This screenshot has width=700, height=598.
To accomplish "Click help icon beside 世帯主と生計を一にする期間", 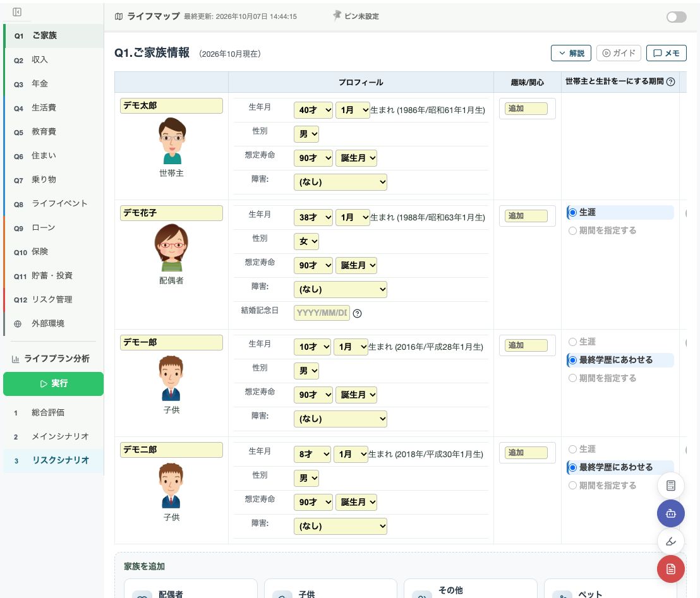I will coord(670,81).
